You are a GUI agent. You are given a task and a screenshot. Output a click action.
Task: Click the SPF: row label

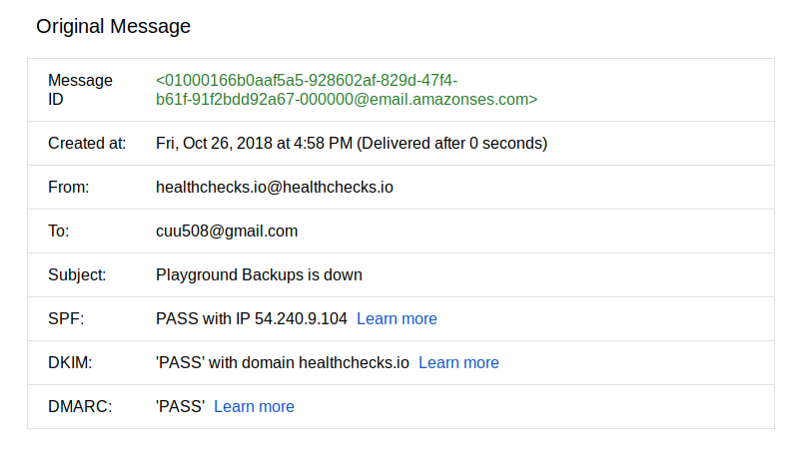66,319
